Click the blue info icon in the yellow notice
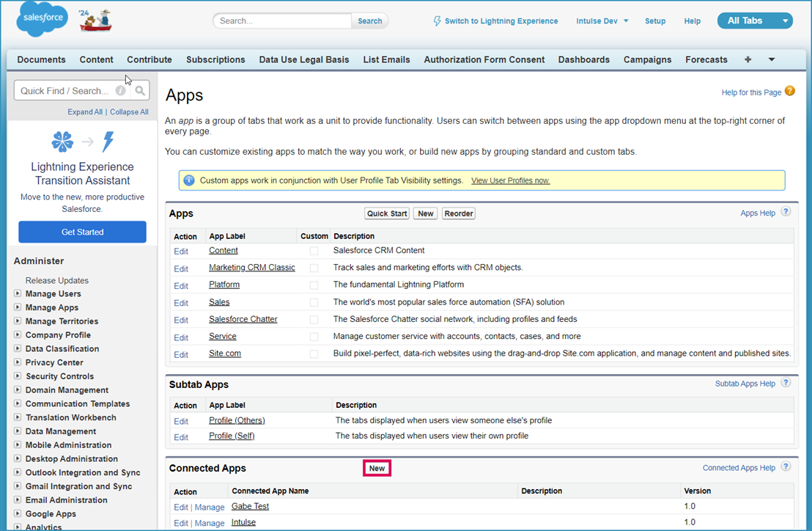812x531 pixels. click(x=189, y=180)
